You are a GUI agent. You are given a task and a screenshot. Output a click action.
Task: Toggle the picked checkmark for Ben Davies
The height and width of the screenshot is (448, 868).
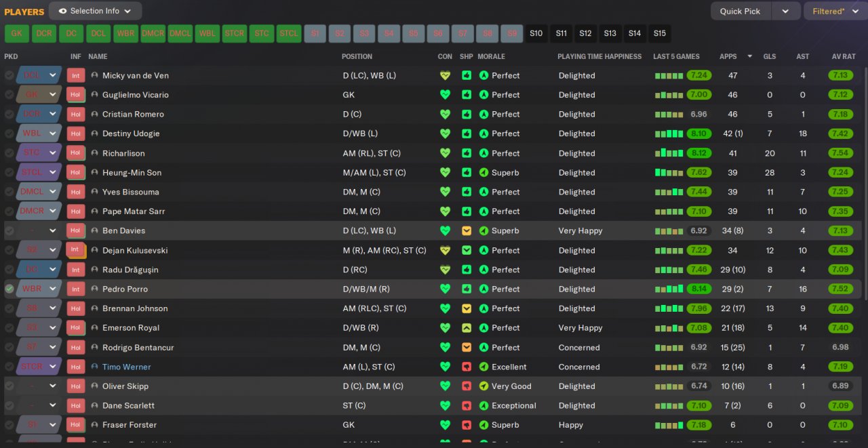9,230
